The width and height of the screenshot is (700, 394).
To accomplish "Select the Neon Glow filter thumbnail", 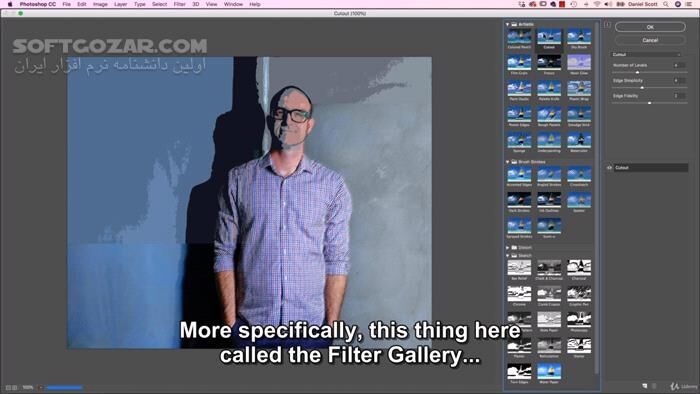I will tap(579, 62).
